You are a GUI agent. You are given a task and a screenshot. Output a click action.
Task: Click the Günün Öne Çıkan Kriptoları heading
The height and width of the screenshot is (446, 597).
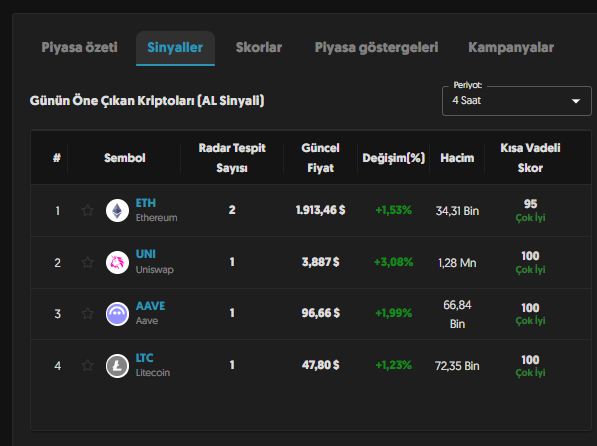click(147, 101)
